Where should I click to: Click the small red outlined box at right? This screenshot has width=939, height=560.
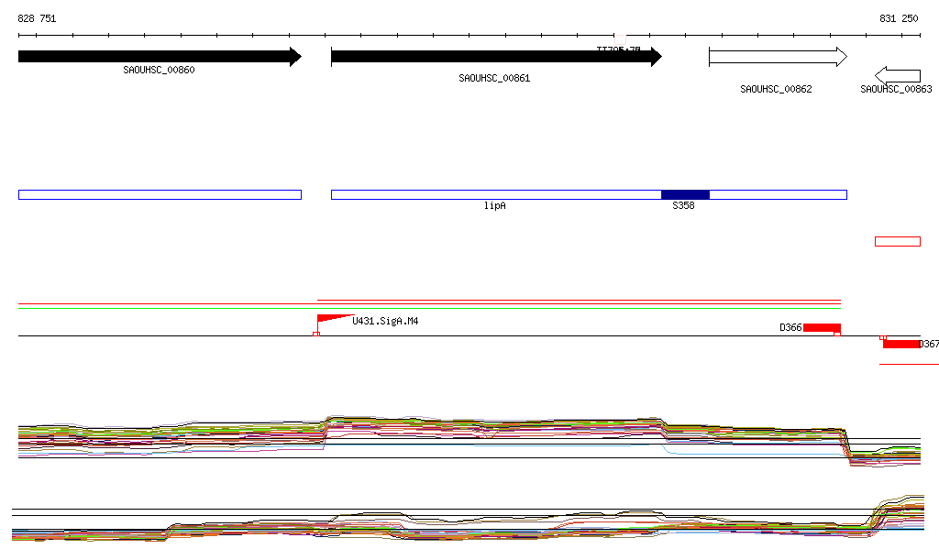(x=898, y=242)
